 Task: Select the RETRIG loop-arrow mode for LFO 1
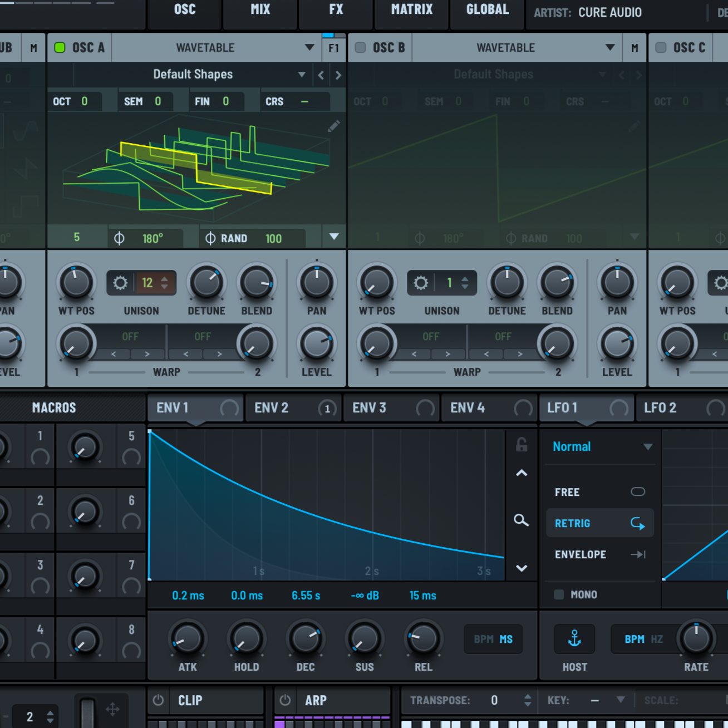(x=638, y=523)
